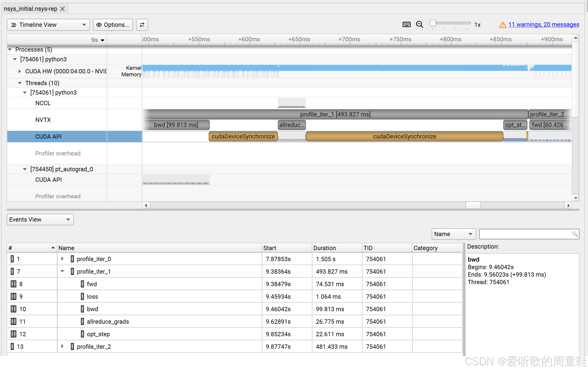The width and height of the screenshot is (588, 371).
Task: Open the Events View dropdown
Action: 40,220
